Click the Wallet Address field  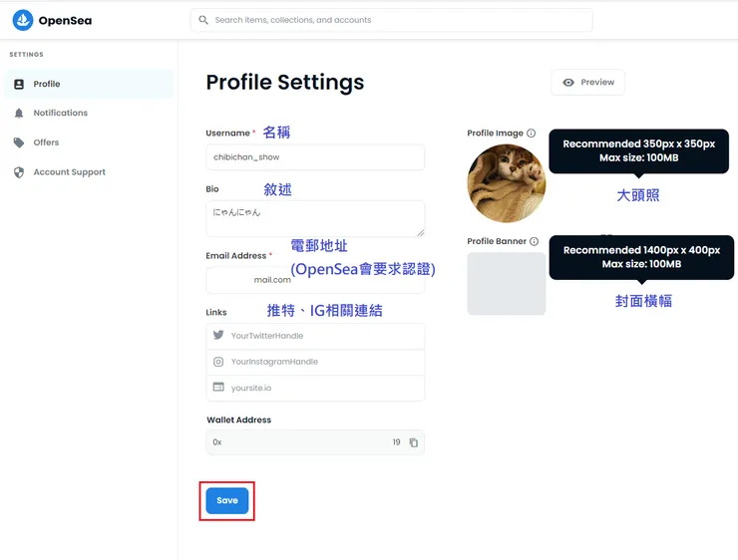point(315,442)
